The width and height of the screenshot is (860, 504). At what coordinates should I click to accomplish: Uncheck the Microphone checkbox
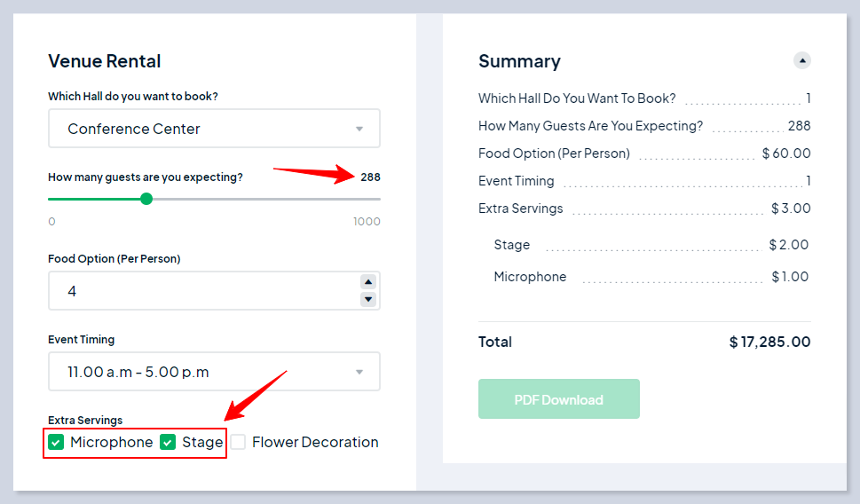pyautogui.click(x=56, y=442)
